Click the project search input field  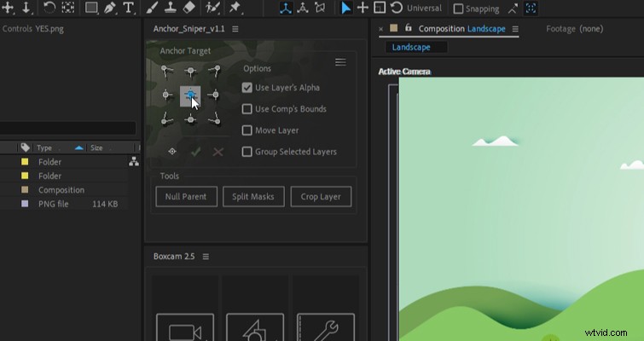67,128
